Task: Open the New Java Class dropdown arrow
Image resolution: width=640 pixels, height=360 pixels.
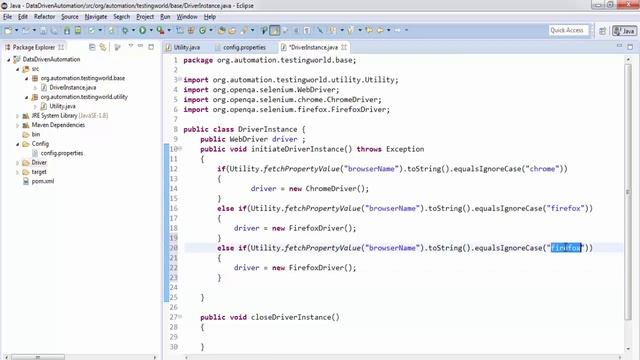Action: 211,30
